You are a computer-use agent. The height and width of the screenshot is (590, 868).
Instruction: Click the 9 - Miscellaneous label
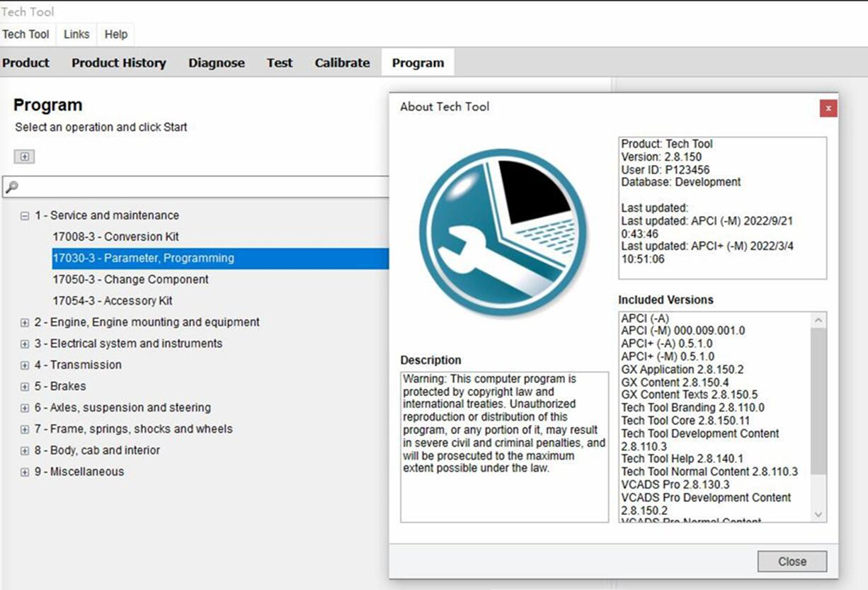coord(79,471)
